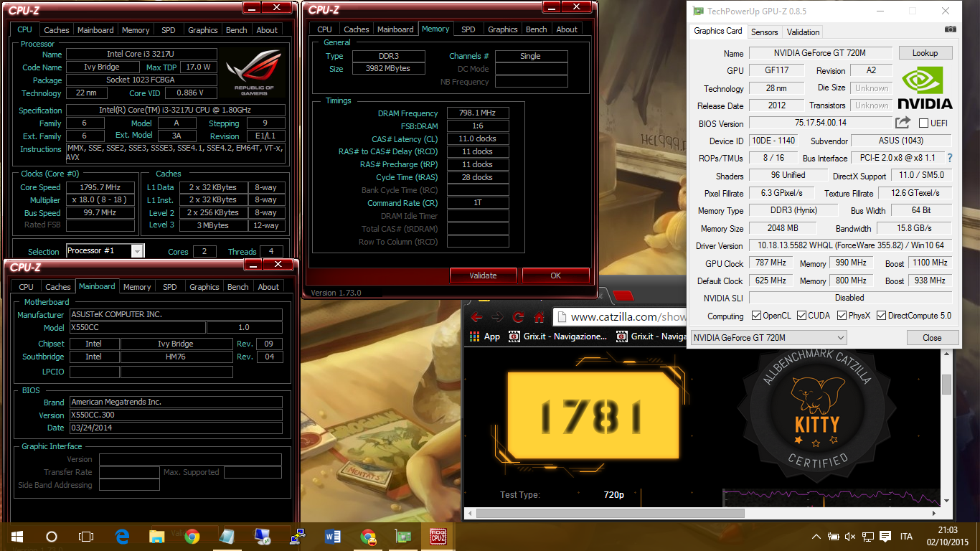Viewport: 980px width, 551px height.
Task: Click the ITA language indicator in the tray
Action: click(x=907, y=537)
